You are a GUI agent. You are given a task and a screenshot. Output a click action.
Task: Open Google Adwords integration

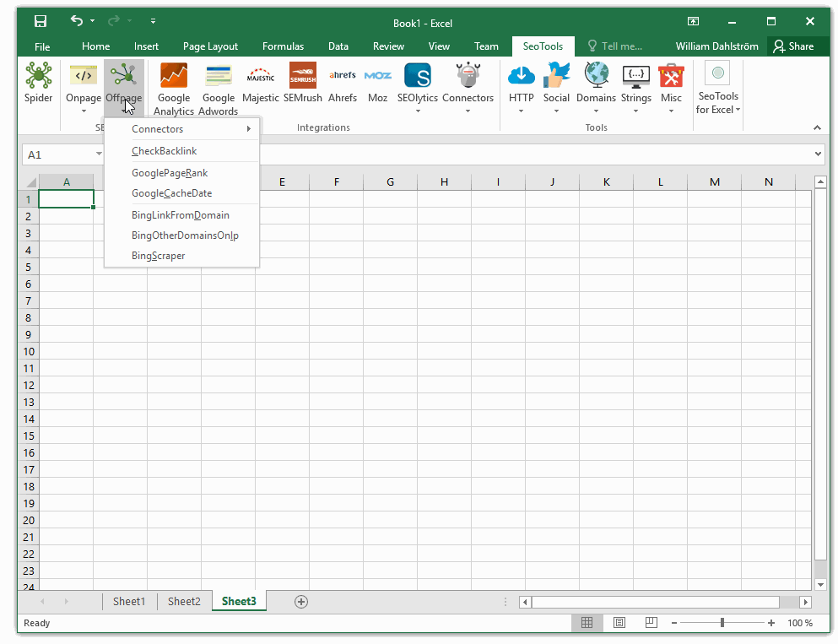click(218, 75)
